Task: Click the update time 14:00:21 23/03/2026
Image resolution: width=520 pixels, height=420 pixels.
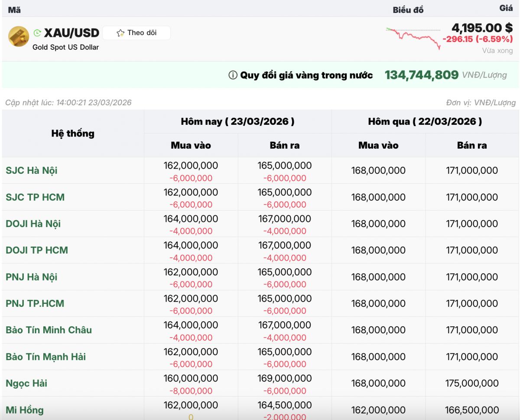Action: 94,103
